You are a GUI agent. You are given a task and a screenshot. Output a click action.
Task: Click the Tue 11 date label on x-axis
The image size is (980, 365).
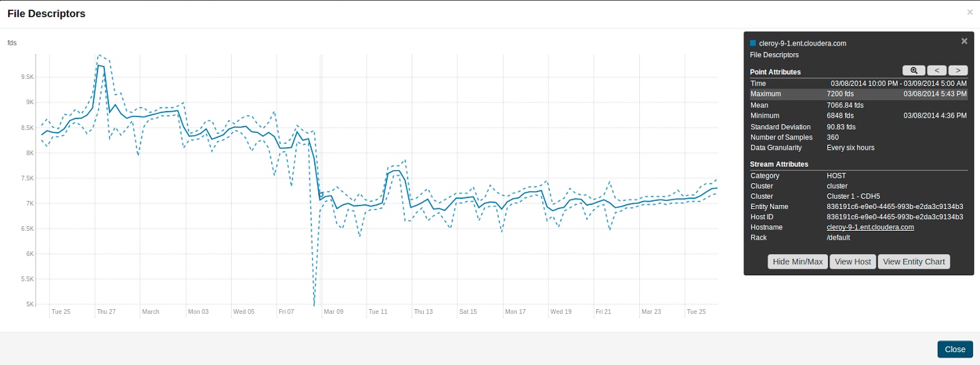pyautogui.click(x=378, y=312)
